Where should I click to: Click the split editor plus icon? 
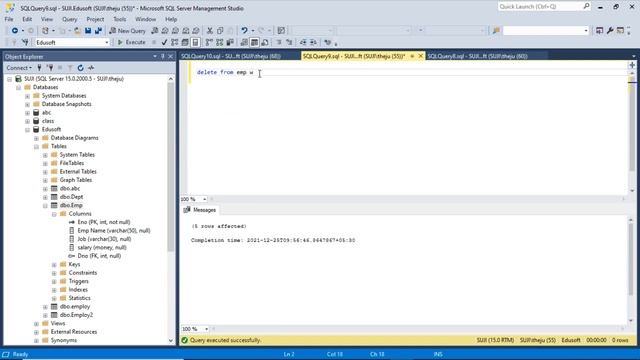click(632, 65)
